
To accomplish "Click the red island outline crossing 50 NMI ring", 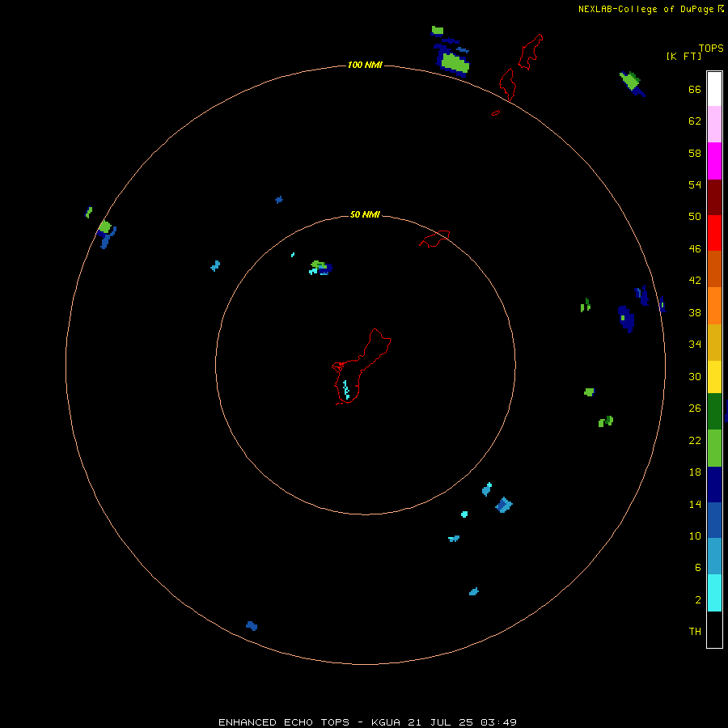I will (x=434, y=238).
